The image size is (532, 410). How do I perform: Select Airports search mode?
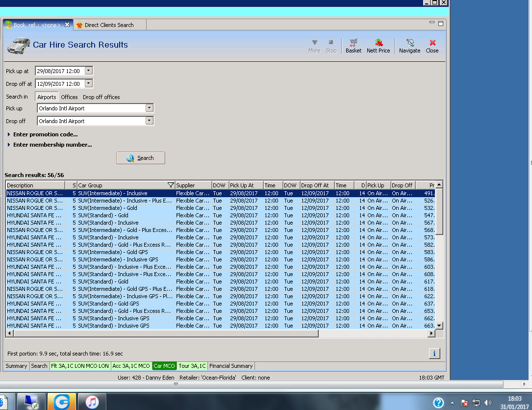point(47,97)
